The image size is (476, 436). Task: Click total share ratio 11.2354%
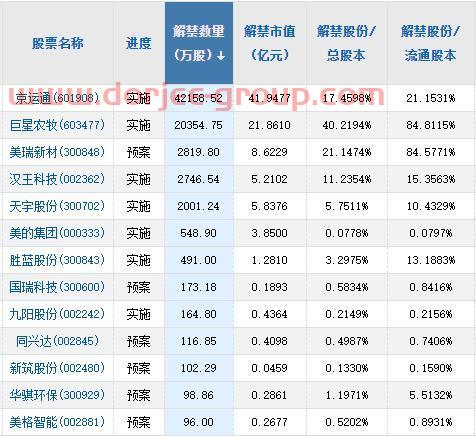(x=347, y=179)
